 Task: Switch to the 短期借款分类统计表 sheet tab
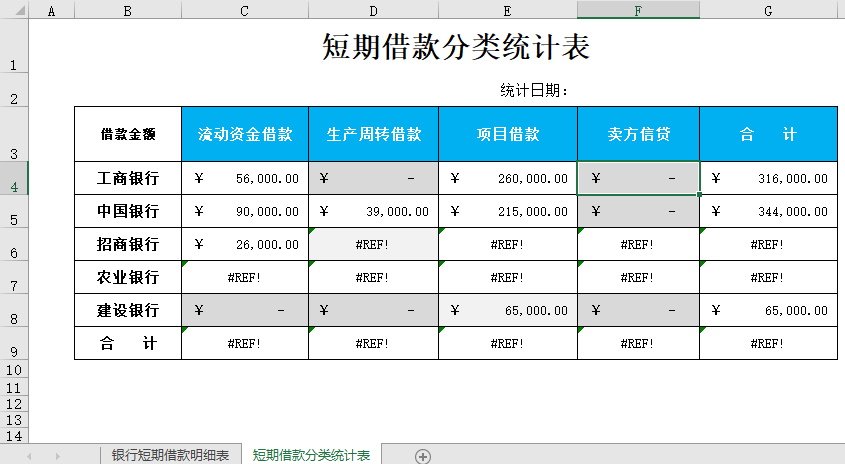click(311, 456)
